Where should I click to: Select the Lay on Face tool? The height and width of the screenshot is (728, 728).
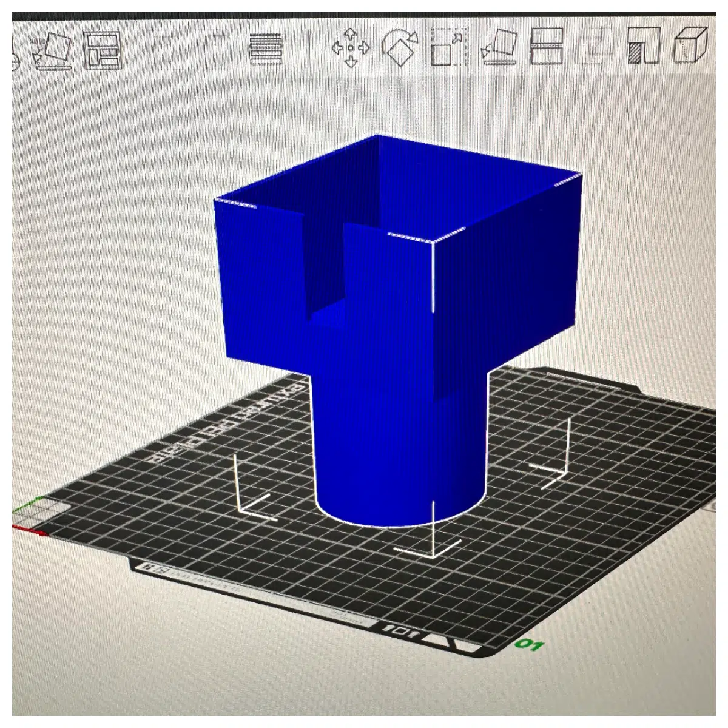point(499,46)
